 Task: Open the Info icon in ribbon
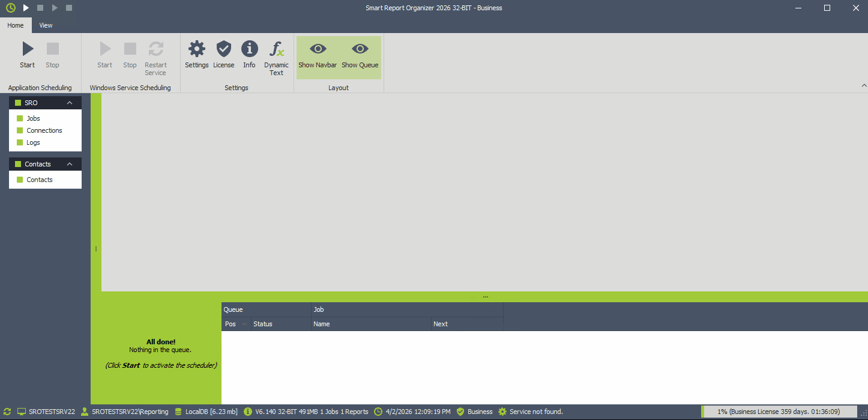click(x=249, y=55)
